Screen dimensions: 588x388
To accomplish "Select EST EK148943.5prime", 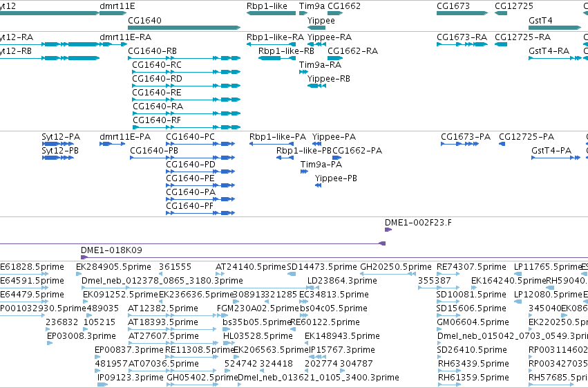I will pyautogui.click(x=342, y=337).
